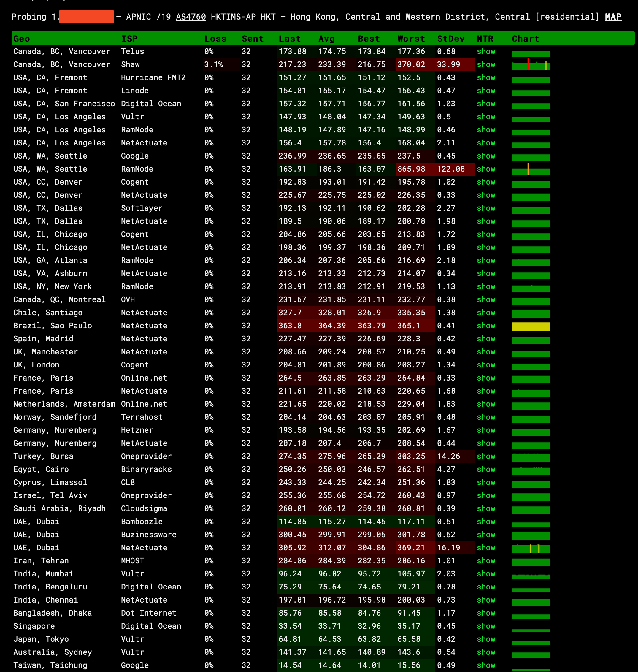Click the Geo column header
Screen dimensions: 638x672
22,39
